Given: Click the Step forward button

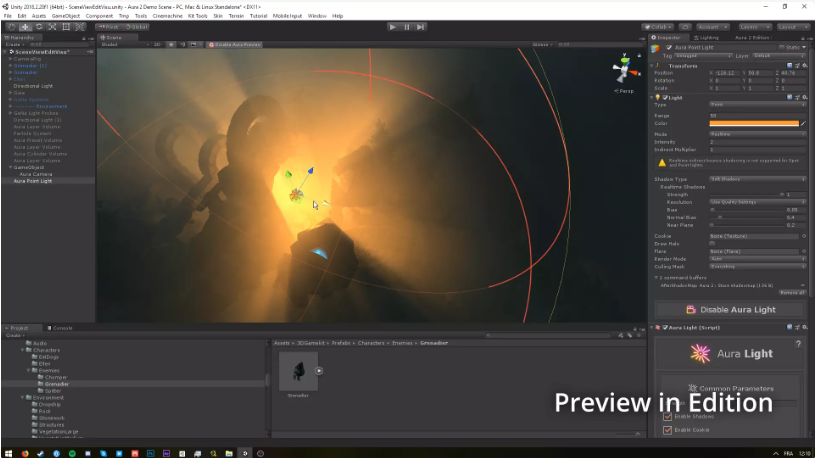Looking at the screenshot, I should 421,27.
